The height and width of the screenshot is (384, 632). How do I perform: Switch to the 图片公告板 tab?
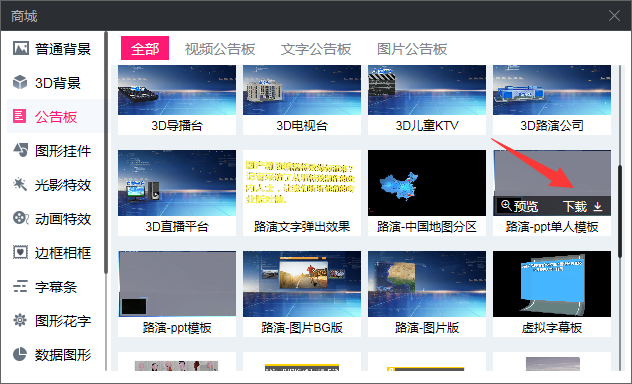(x=412, y=49)
